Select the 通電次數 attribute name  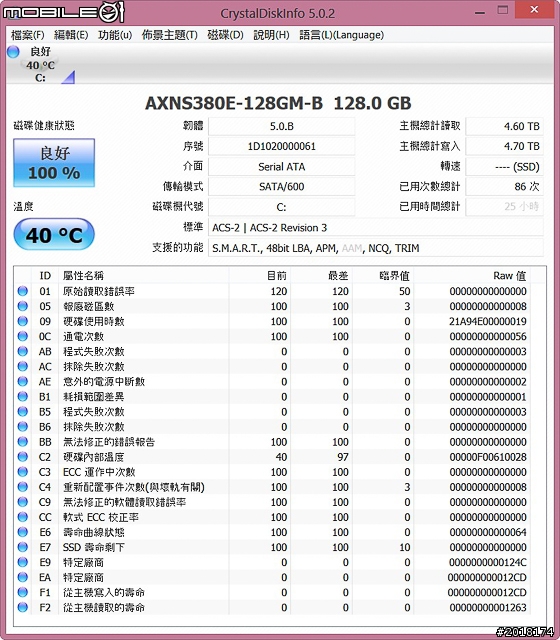coord(83,337)
